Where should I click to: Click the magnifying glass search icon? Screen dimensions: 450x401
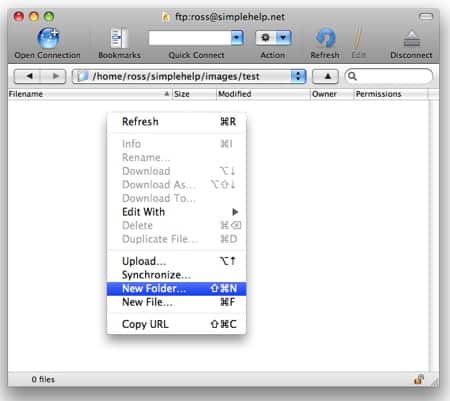(x=352, y=77)
